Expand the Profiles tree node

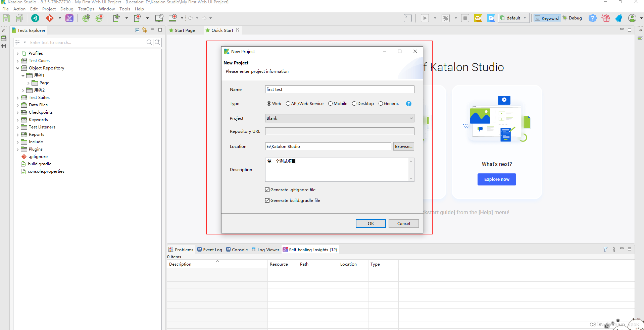coord(18,53)
